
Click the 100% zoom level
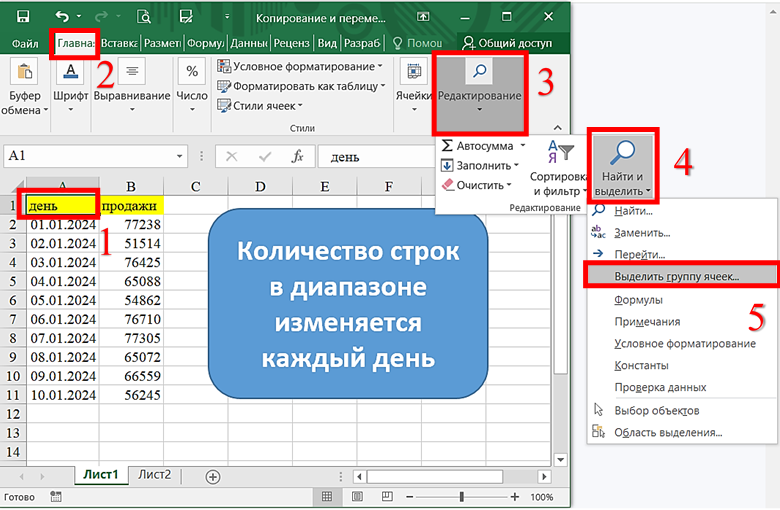coord(542,497)
